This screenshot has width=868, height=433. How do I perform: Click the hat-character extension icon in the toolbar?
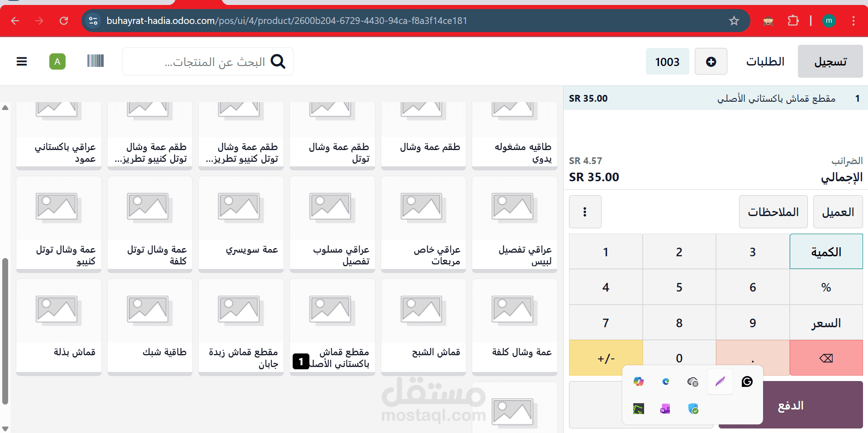768,21
